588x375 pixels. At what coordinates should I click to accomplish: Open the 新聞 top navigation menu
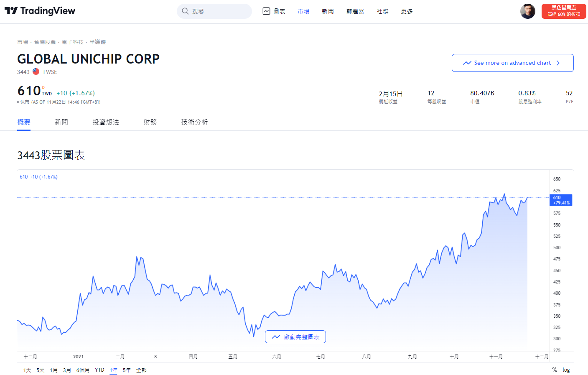coord(328,11)
